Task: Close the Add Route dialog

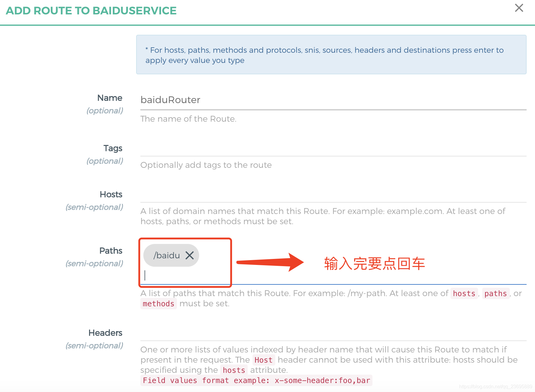Action: [519, 8]
